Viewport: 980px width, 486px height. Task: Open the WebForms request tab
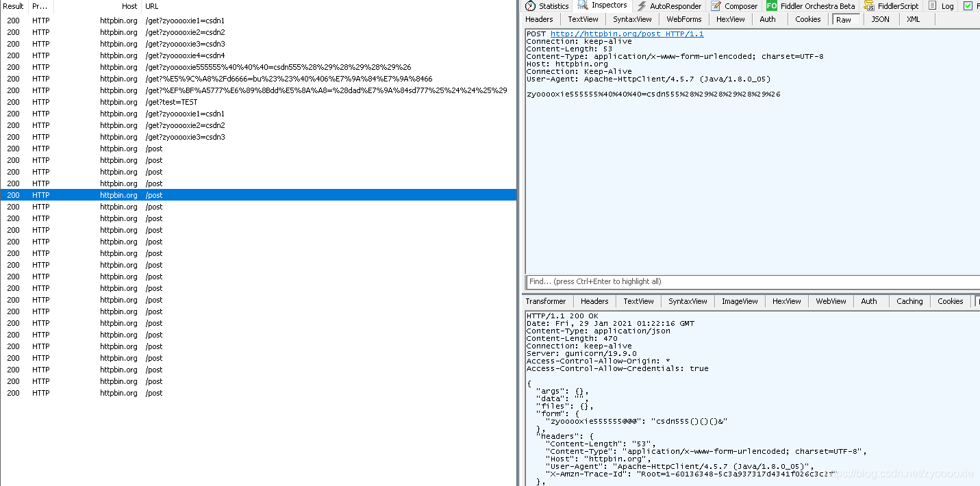(684, 19)
